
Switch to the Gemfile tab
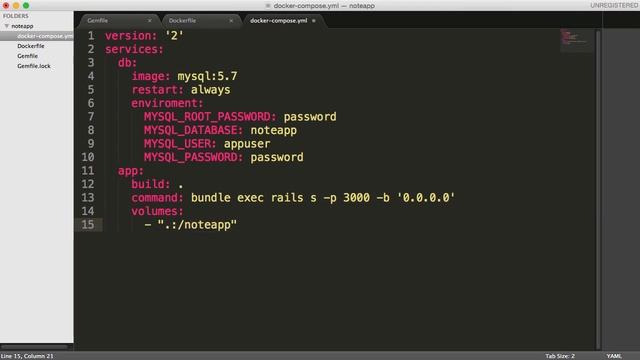point(98,20)
